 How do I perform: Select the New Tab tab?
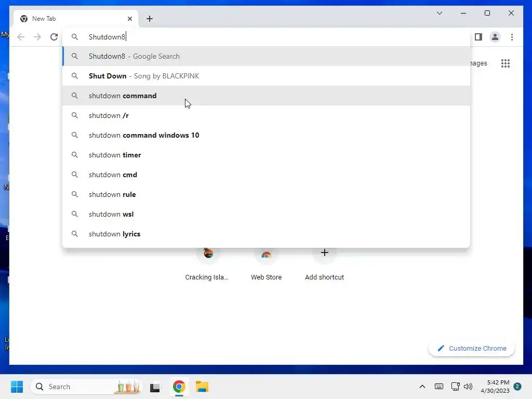tap(76, 19)
